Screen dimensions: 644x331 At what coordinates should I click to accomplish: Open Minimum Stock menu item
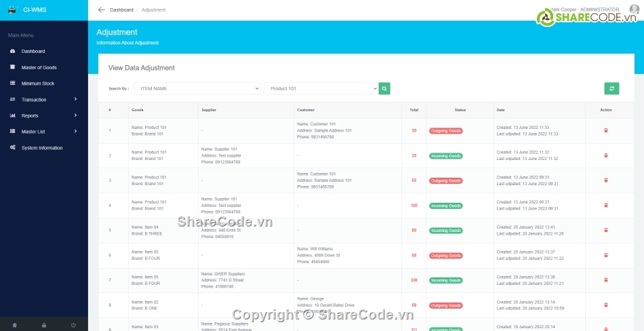38,83
